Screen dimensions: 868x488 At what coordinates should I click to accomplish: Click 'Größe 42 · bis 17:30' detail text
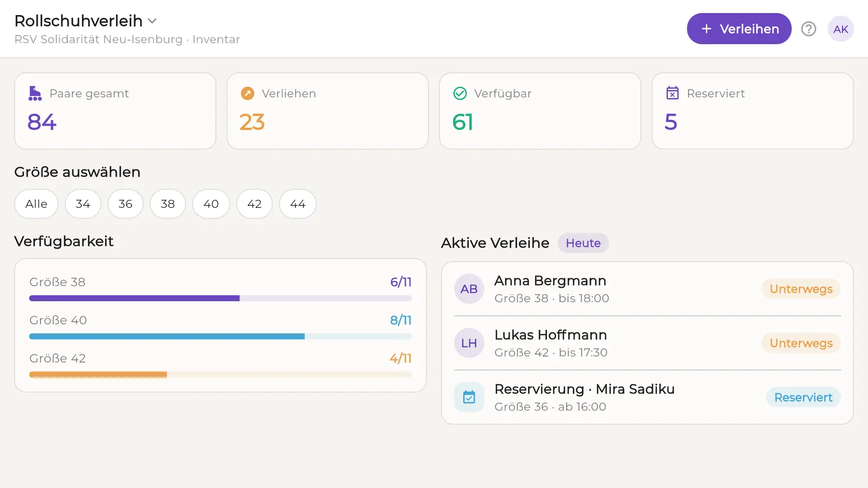tap(551, 352)
